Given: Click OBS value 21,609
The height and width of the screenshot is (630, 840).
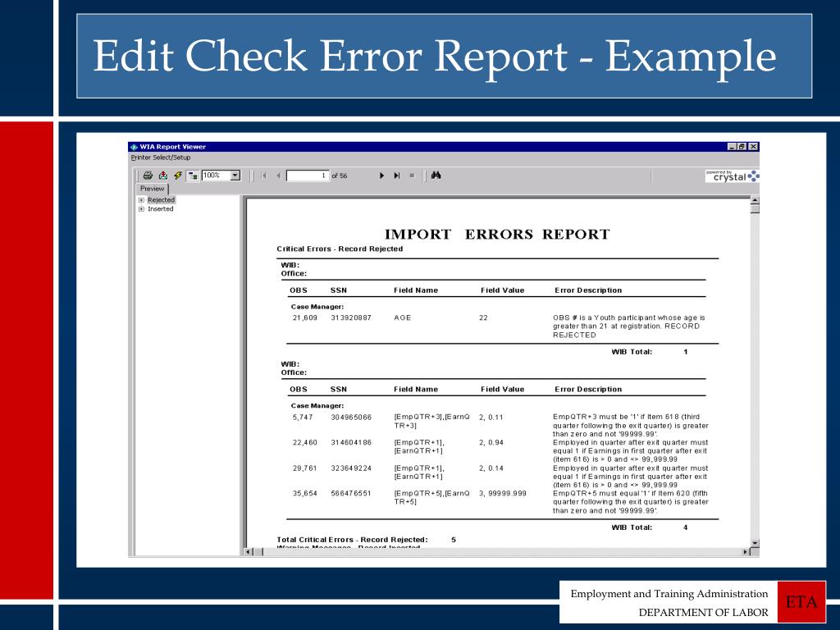Looking at the screenshot, I should click(x=305, y=317).
